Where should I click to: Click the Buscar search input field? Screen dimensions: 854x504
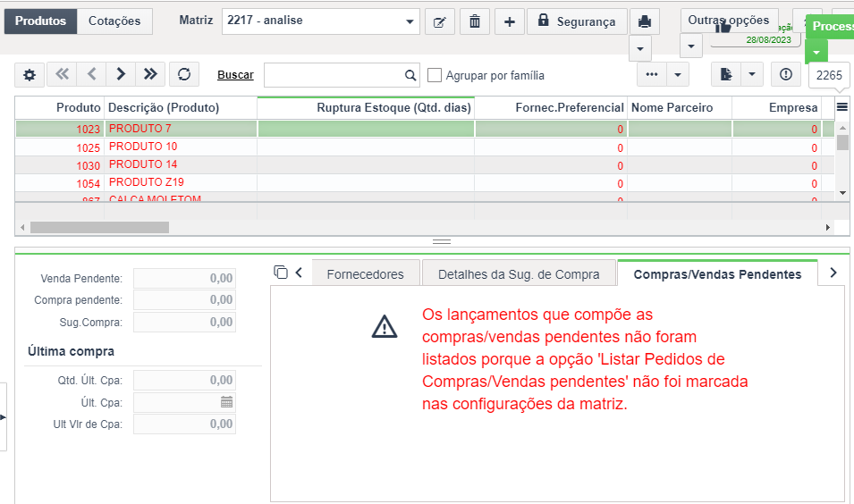coord(334,75)
